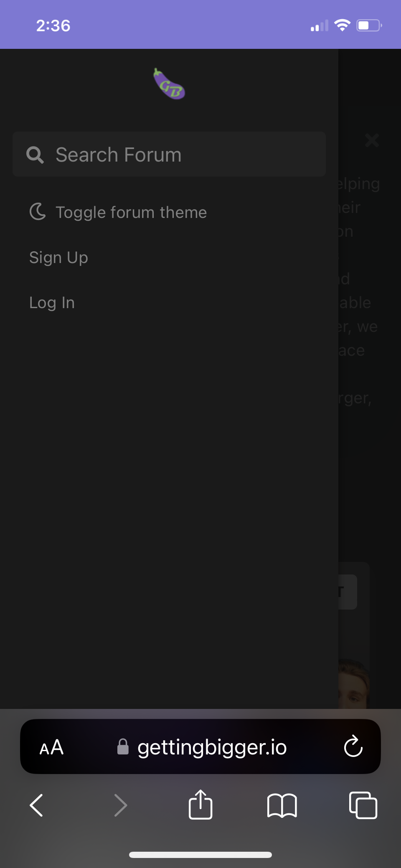Image resolution: width=401 pixels, height=868 pixels.
Task: Tap the eggplant GB forum logo
Action: click(x=169, y=84)
